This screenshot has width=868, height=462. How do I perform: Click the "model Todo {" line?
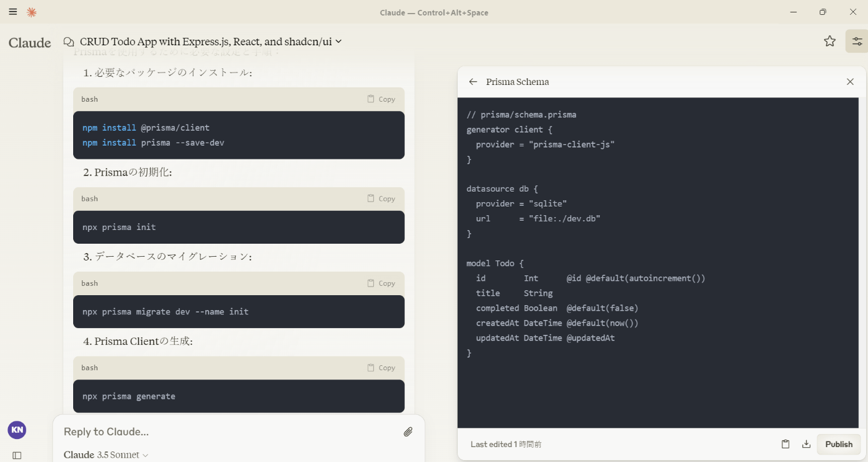(495, 264)
